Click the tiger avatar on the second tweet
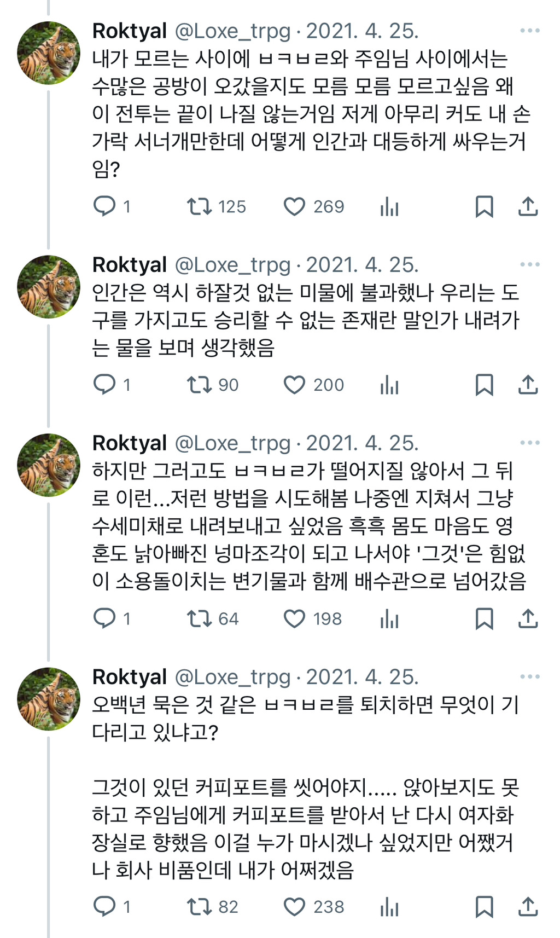Screen dimensions: 560x938 [49, 287]
